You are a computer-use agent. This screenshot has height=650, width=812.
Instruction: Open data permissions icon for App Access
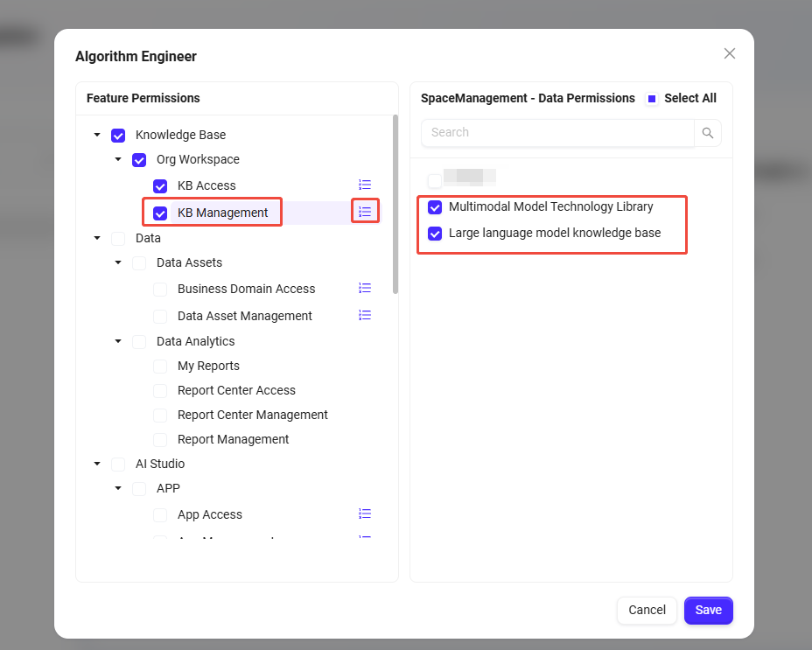click(x=365, y=514)
